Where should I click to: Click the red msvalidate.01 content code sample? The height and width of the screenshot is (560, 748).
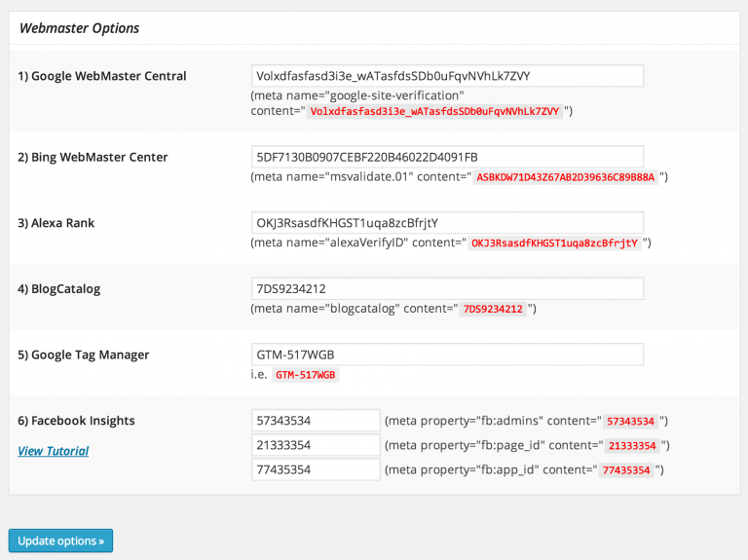565,177
